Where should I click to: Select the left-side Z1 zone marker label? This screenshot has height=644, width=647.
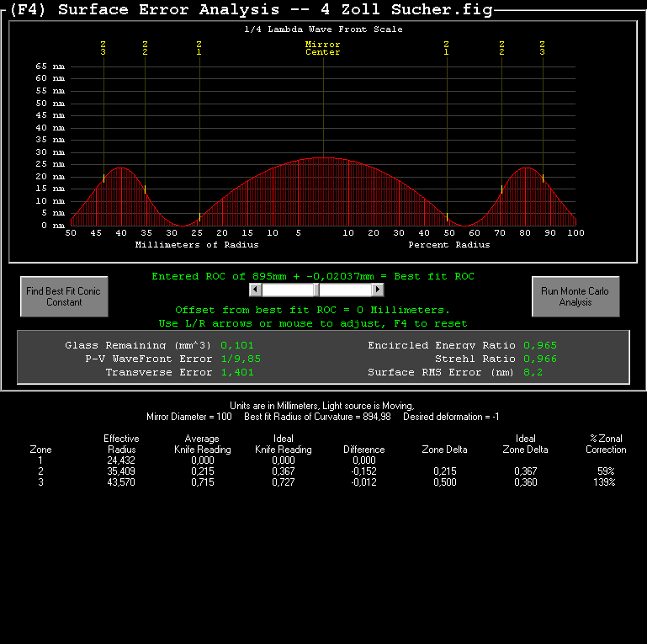click(199, 48)
